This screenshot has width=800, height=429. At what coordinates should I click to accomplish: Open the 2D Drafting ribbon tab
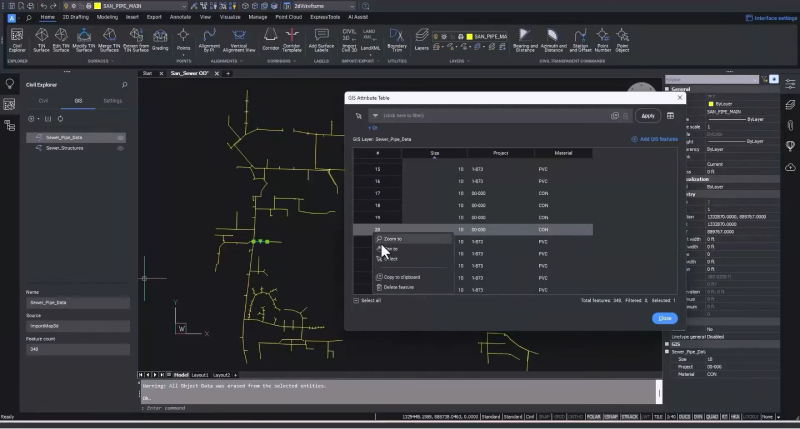(76, 17)
